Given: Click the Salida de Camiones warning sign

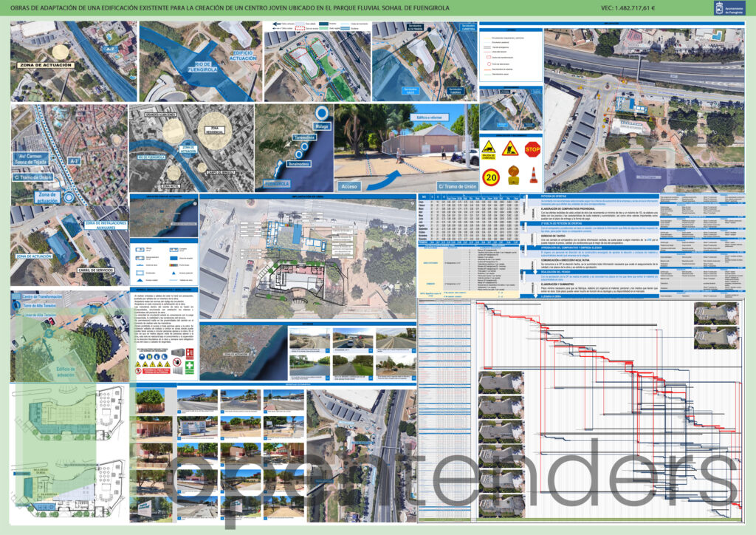Looking at the screenshot, I should click(x=489, y=149).
